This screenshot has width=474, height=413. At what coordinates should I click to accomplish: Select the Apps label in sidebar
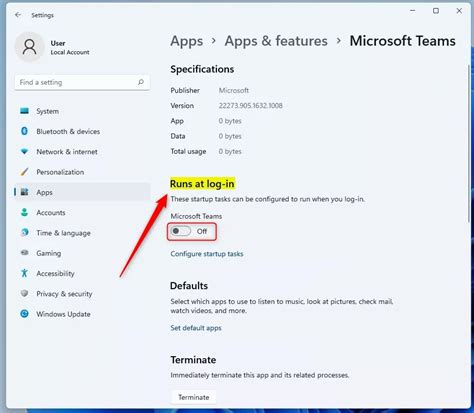(x=44, y=192)
